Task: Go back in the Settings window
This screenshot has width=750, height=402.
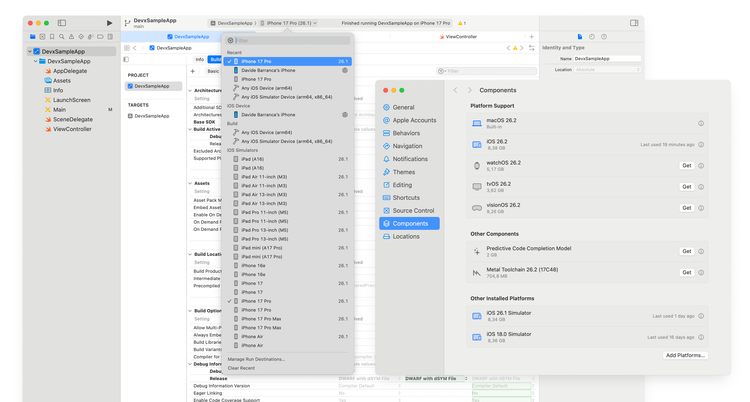Action: click(x=455, y=90)
